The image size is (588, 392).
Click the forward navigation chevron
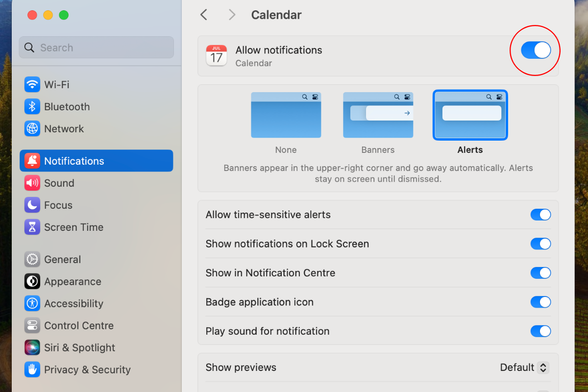[232, 15]
